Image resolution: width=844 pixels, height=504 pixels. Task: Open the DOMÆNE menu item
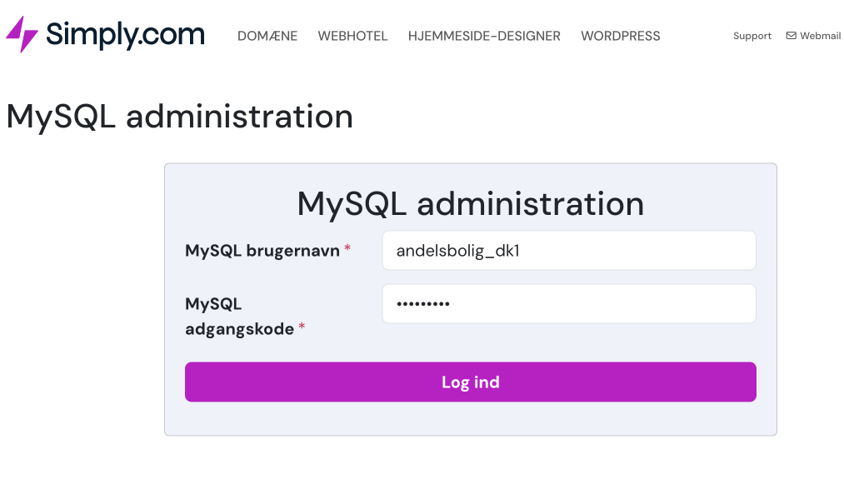pos(267,36)
